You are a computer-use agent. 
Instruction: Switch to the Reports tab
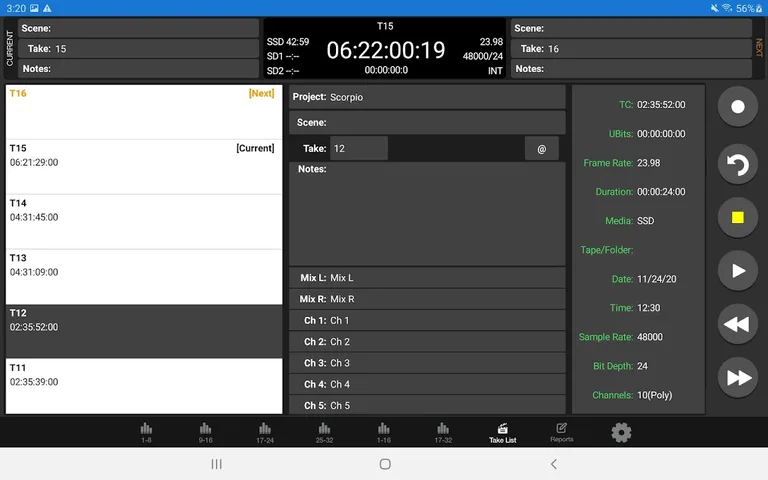pyautogui.click(x=562, y=432)
